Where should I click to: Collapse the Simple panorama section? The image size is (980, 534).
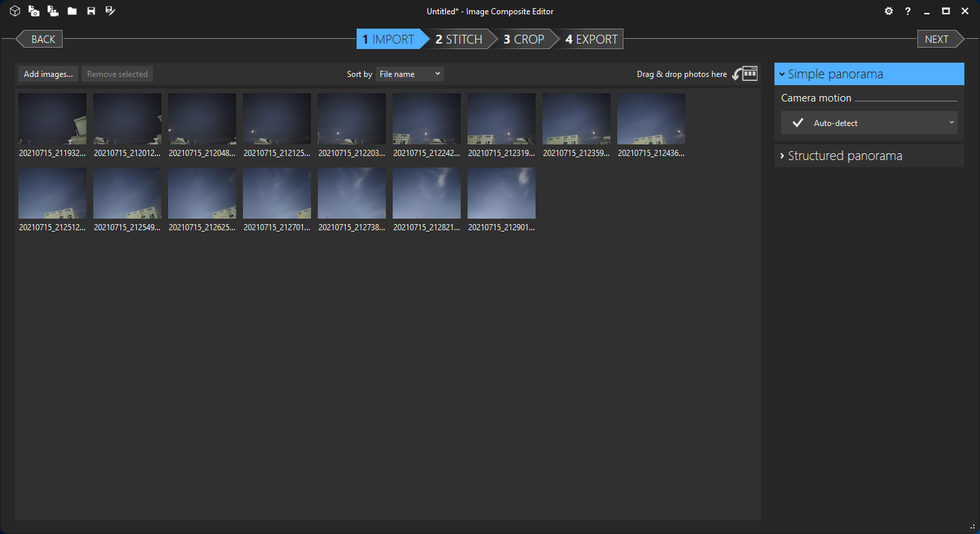pos(869,74)
